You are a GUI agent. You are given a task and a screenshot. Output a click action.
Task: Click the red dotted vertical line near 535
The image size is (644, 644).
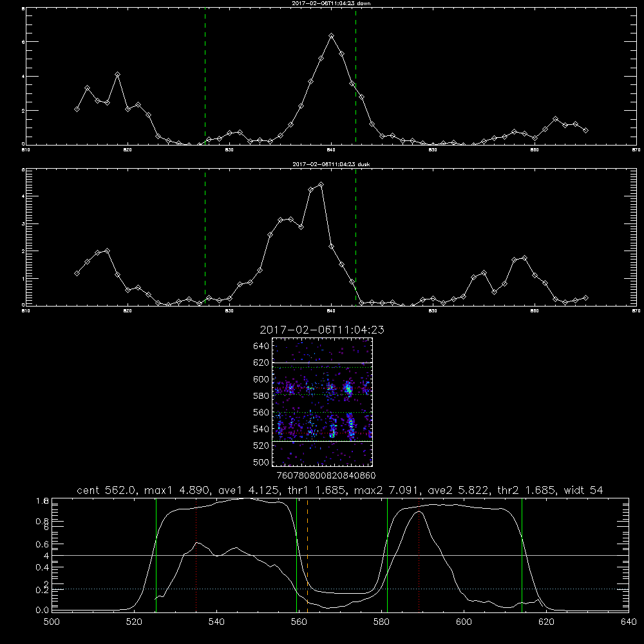196,555
